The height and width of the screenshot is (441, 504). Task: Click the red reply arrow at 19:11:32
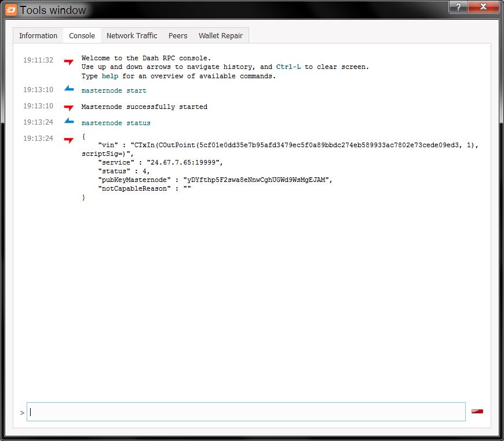click(68, 61)
